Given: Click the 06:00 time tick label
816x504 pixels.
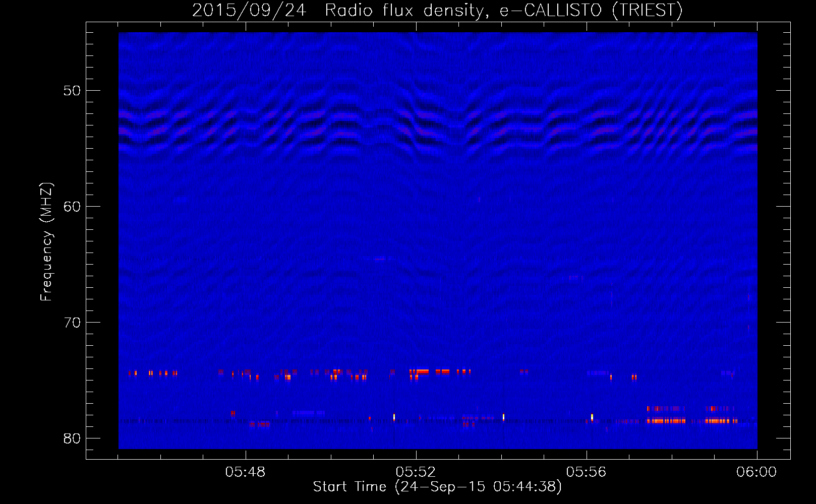Looking at the screenshot, I should pos(756,472).
